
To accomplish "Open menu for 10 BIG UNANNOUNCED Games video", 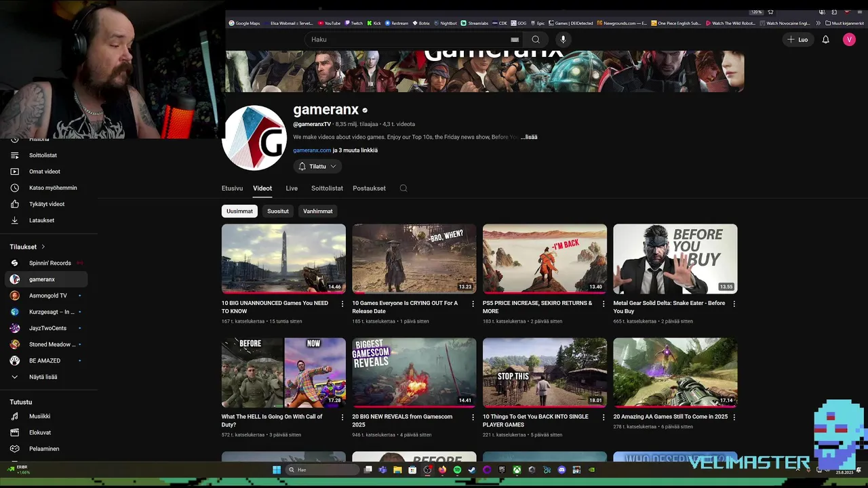I will point(342,304).
